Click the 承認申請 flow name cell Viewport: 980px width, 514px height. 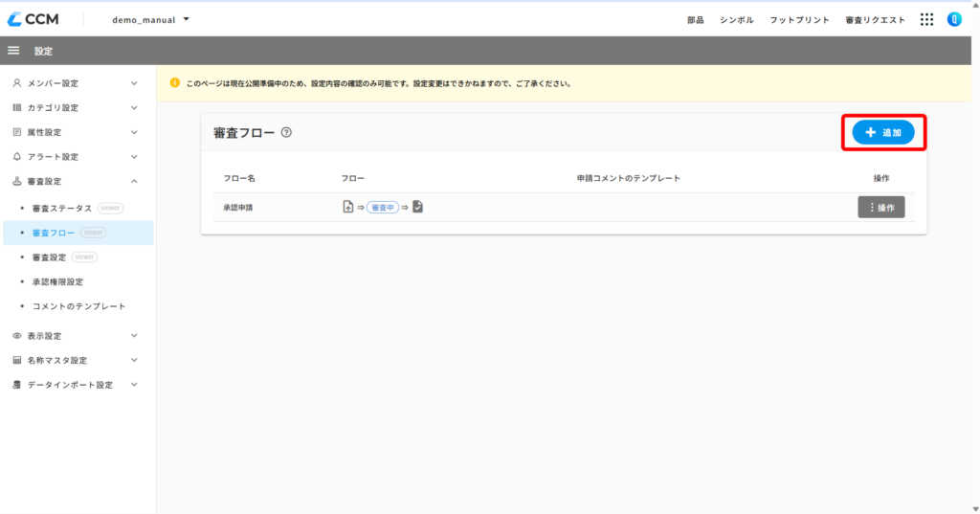pyautogui.click(x=238, y=208)
